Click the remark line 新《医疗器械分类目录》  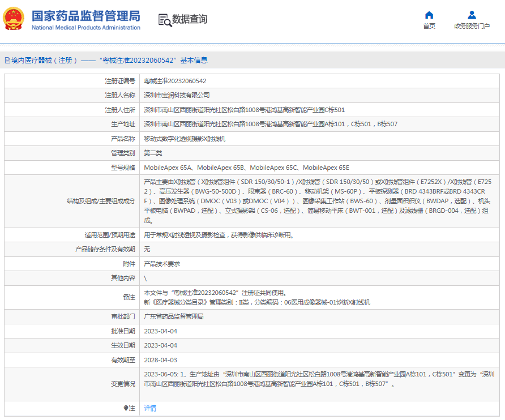click(257, 302)
